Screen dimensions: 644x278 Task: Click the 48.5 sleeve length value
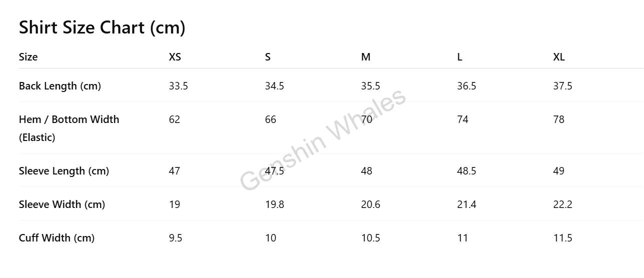[x=466, y=171]
